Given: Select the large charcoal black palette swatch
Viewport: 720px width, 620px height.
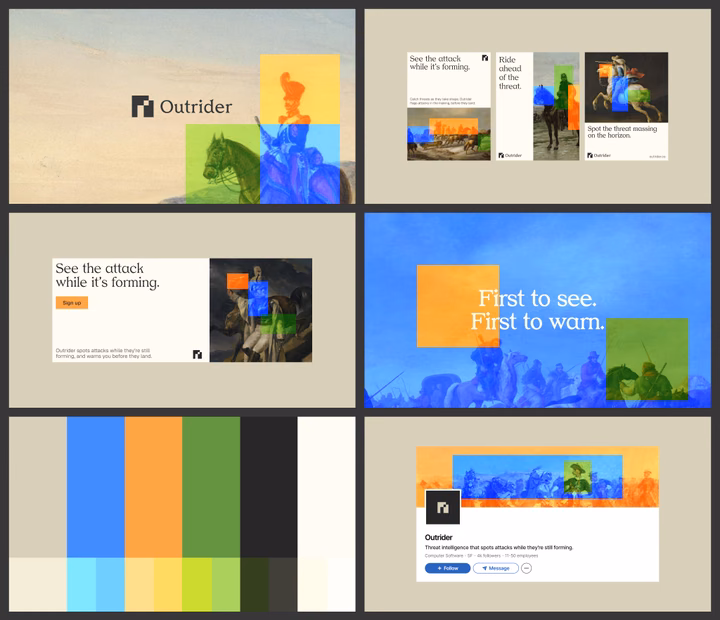Looking at the screenshot, I should (x=269, y=487).
